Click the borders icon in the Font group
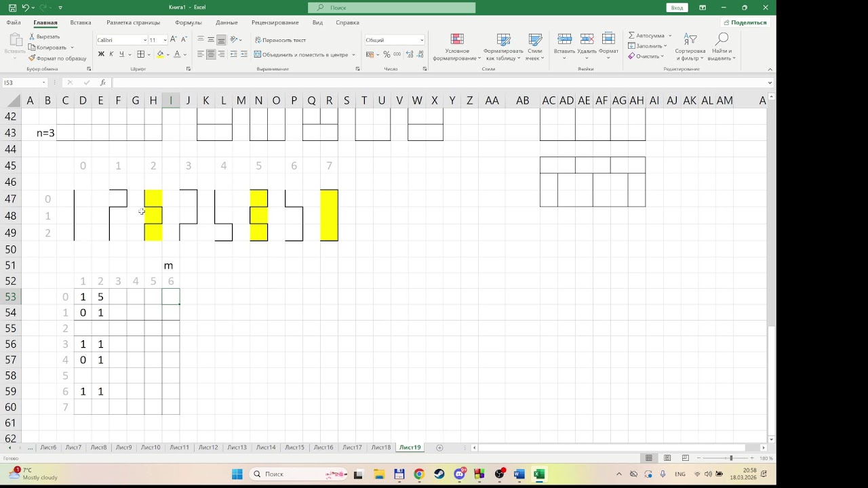Screen dimensions: 868x488 point(140,54)
